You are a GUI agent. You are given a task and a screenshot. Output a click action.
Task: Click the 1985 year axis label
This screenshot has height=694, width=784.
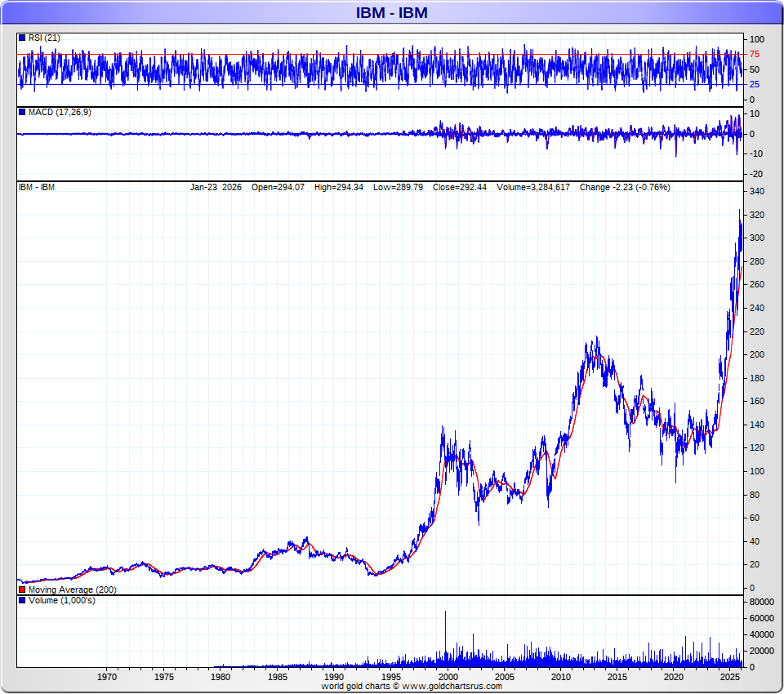(278, 677)
